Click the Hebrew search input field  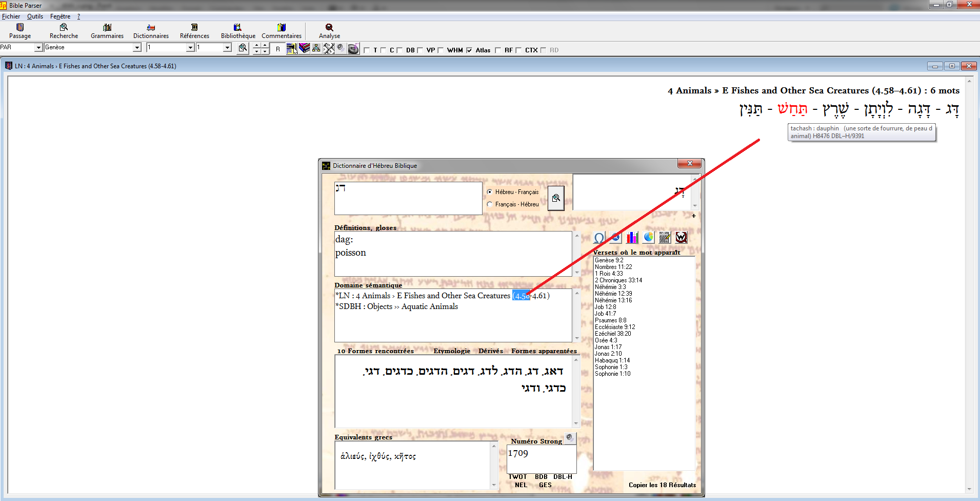(408, 198)
